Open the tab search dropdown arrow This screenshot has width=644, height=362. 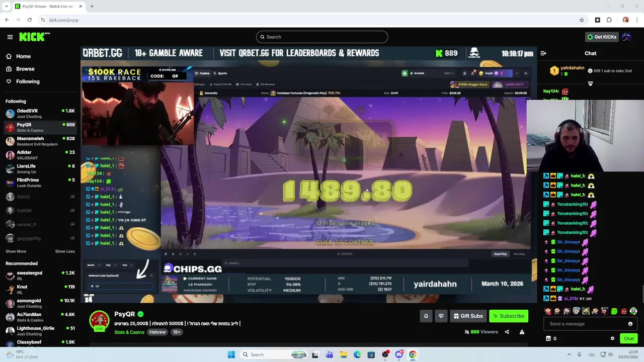pos(6,6)
